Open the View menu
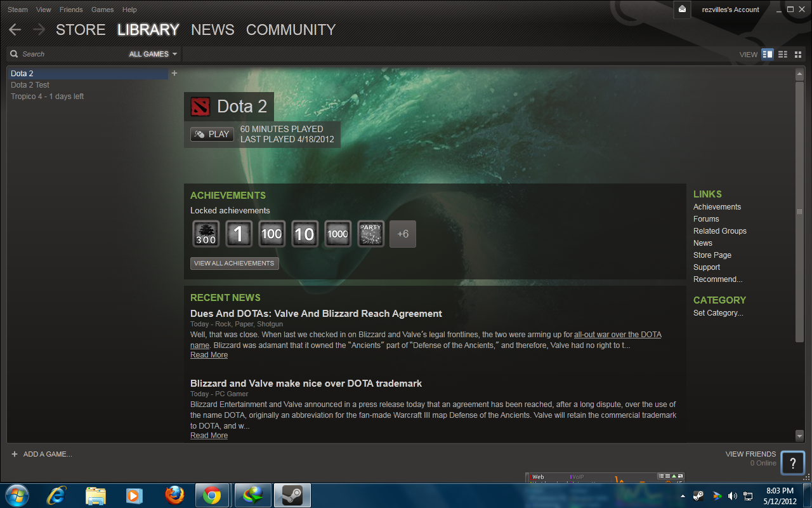This screenshot has width=812, height=508. click(x=44, y=10)
